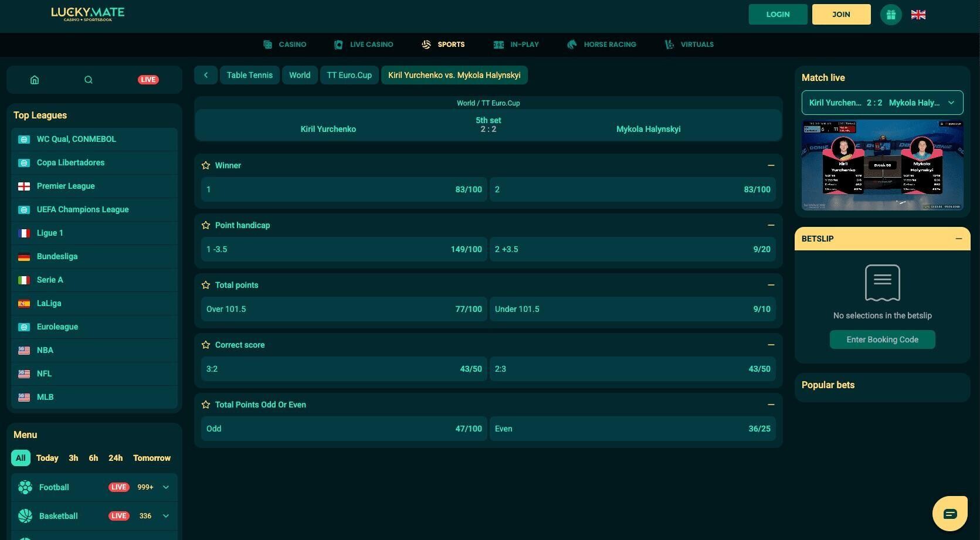Viewport: 980px width, 540px height.
Task: Click the gift promotions icon
Action: [890, 15]
